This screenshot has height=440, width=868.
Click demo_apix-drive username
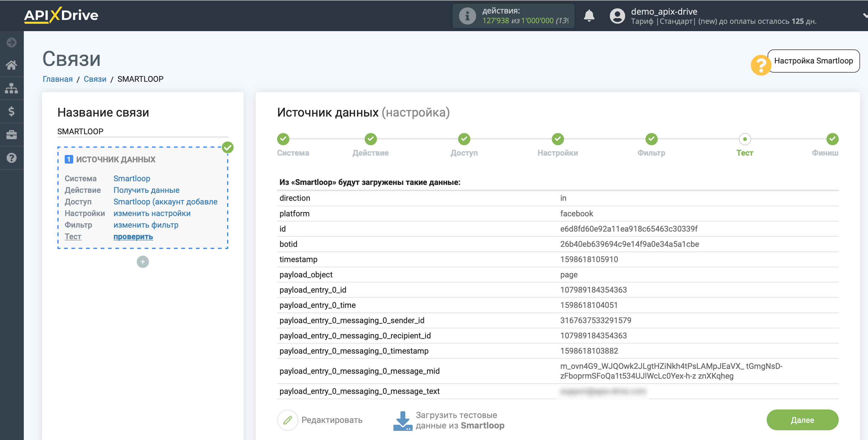coord(664,12)
